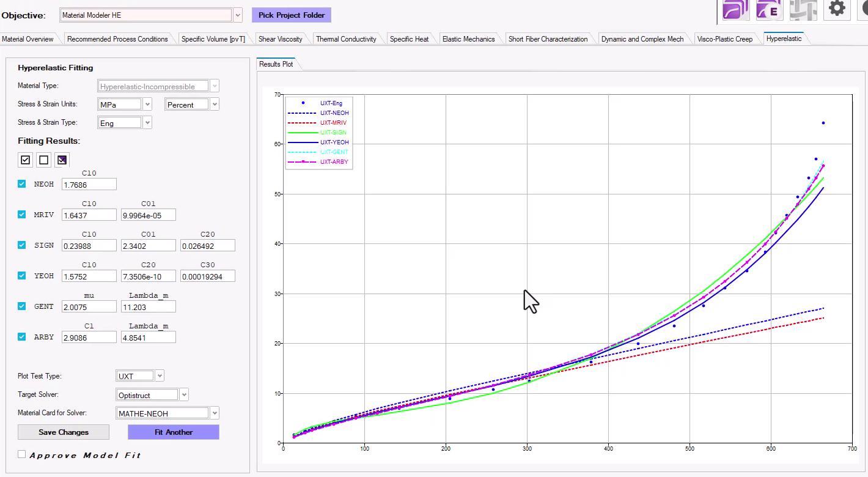Click the purple material icon with E badge

click(x=770, y=9)
